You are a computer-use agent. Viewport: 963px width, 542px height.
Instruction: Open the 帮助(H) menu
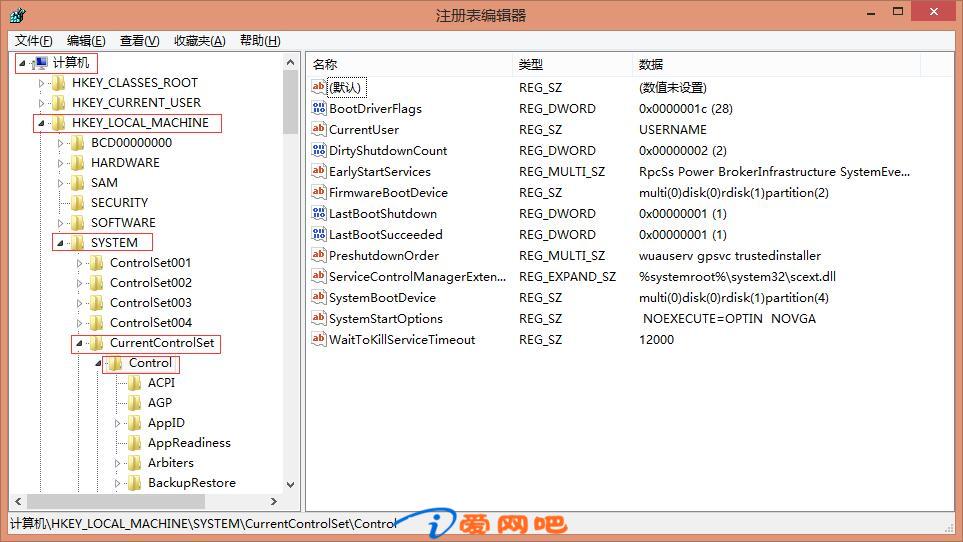click(260, 41)
